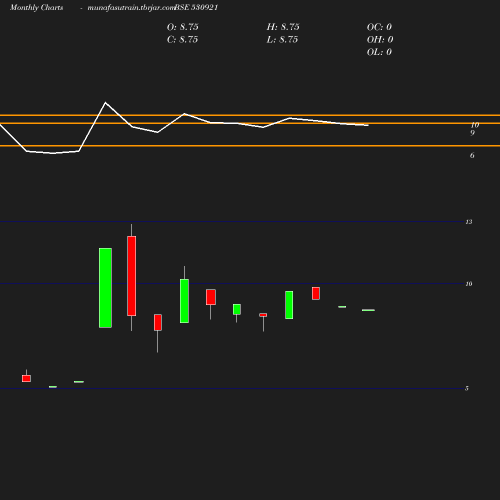Click the "Monthly Charts" title text

click(37, 8)
